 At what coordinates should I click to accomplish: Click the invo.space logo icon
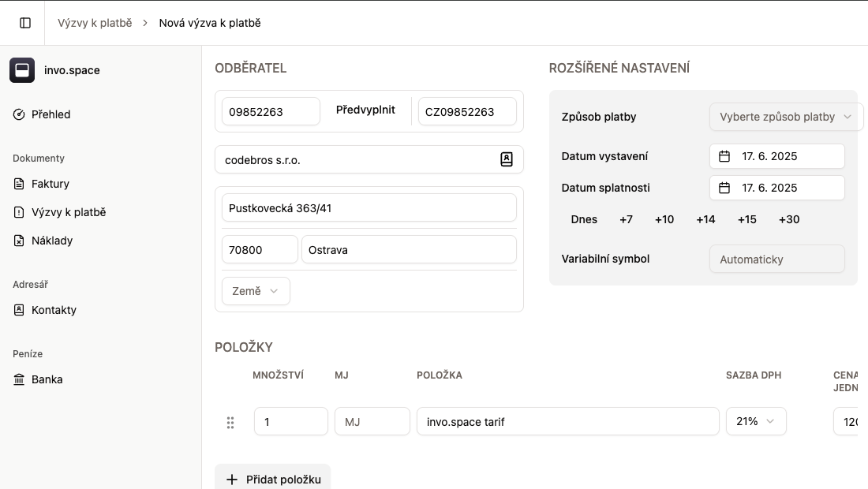(x=22, y=70)
